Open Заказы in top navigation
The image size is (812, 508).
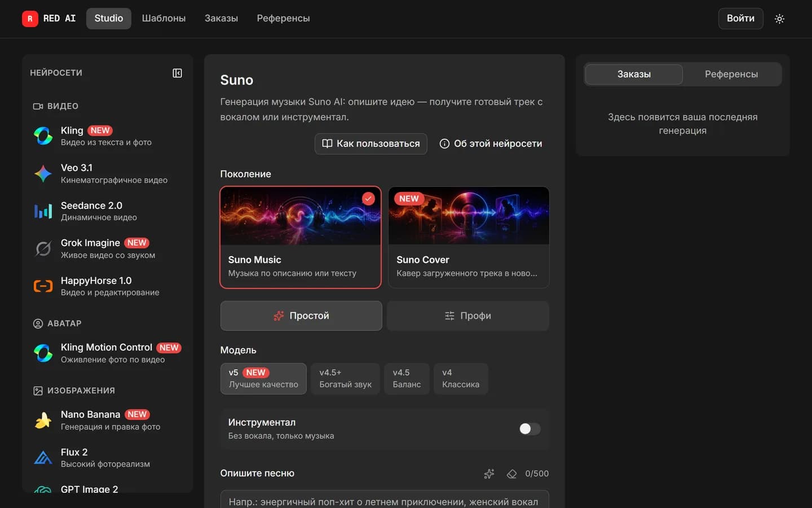221,18
